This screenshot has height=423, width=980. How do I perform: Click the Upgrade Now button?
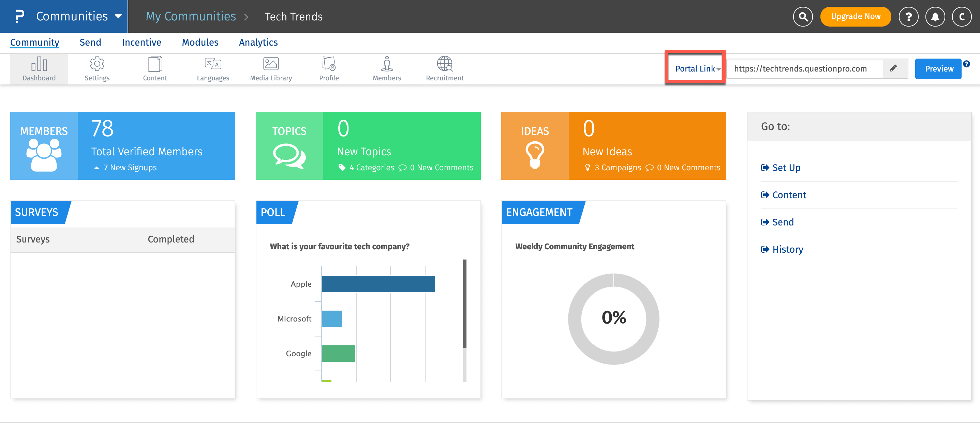pyautogui.click(x=855, y=16)
